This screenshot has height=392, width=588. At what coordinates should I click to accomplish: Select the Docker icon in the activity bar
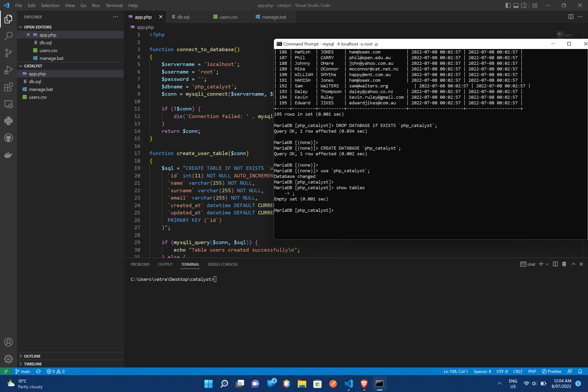8,155
